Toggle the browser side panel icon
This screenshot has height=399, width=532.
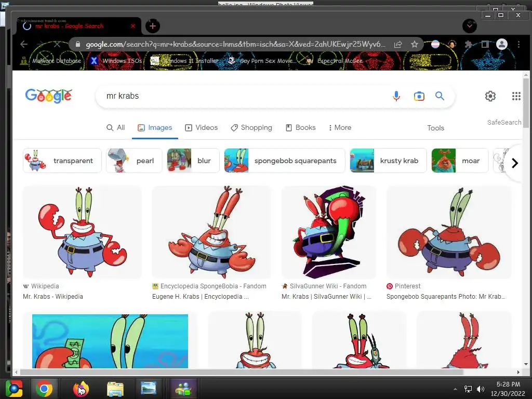[x=485, y=44]
